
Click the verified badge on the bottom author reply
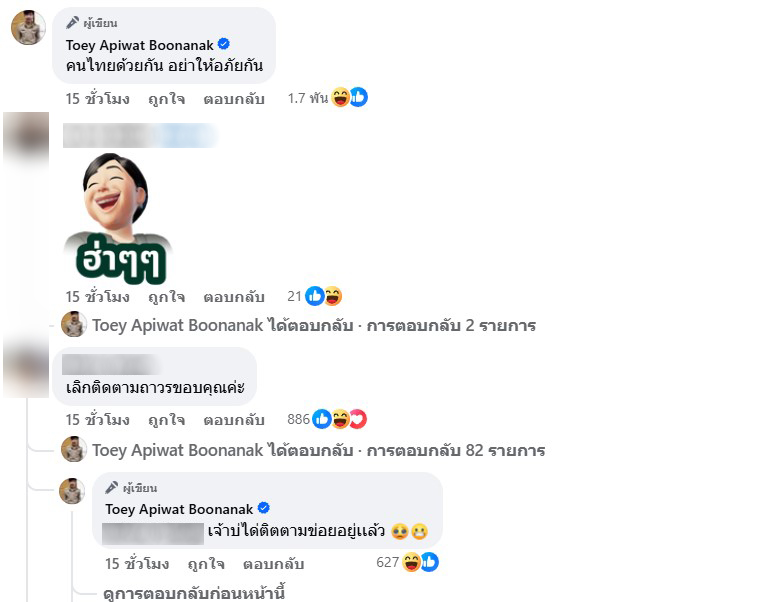(264, 508)
